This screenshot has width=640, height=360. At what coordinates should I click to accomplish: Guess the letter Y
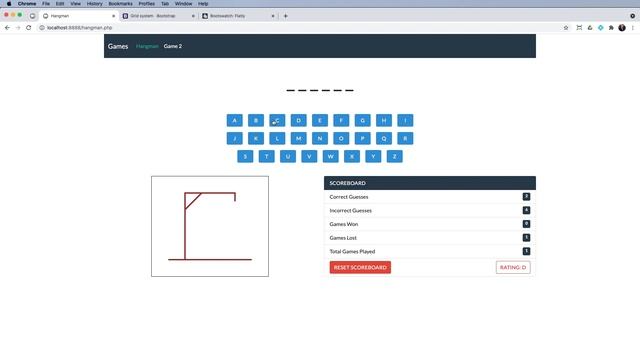[373, 156]
